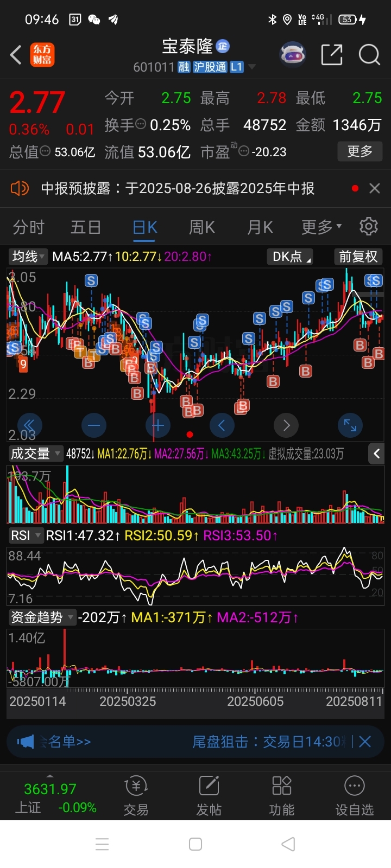Tap the share icon in header

point(332,55)
